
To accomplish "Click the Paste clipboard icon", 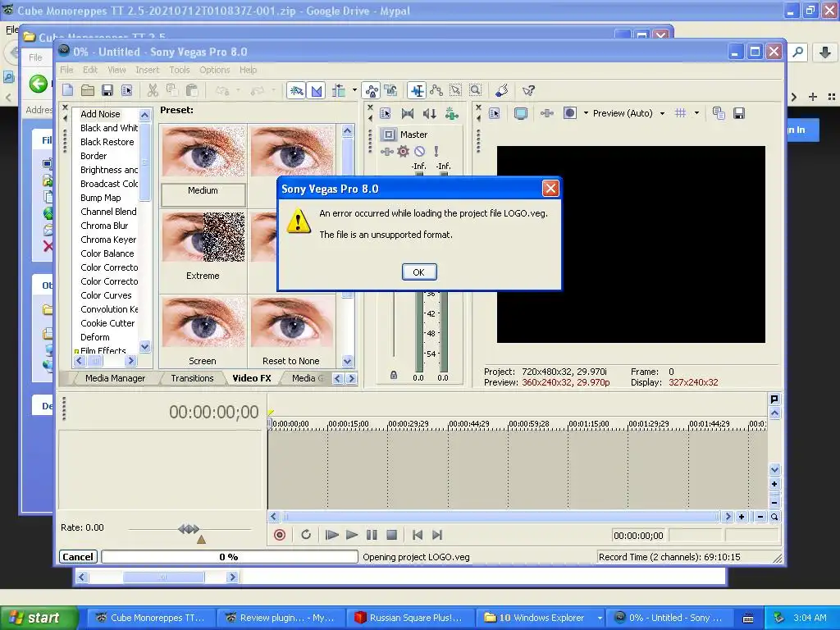I will 192,90.
